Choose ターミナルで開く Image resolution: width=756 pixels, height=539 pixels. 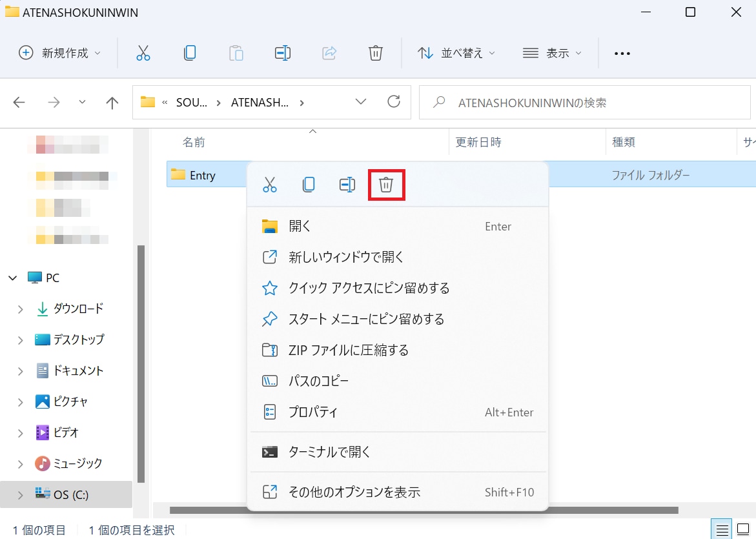(398, 452)
